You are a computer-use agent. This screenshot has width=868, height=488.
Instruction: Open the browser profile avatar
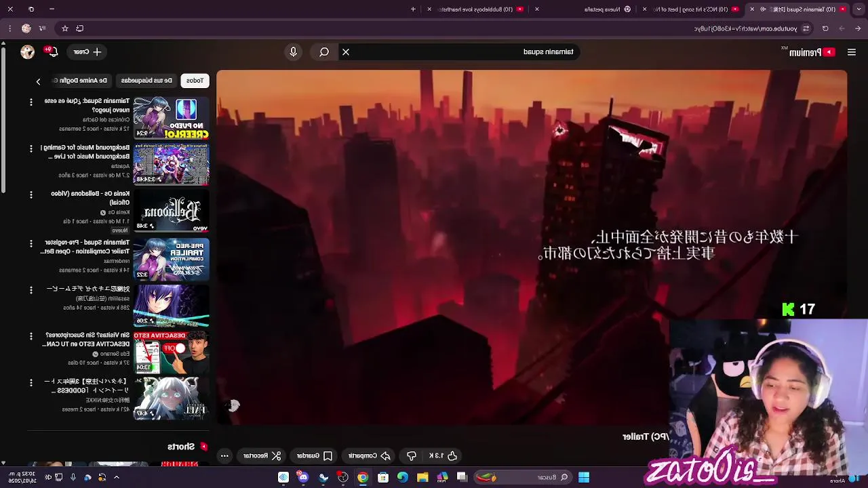26,28
